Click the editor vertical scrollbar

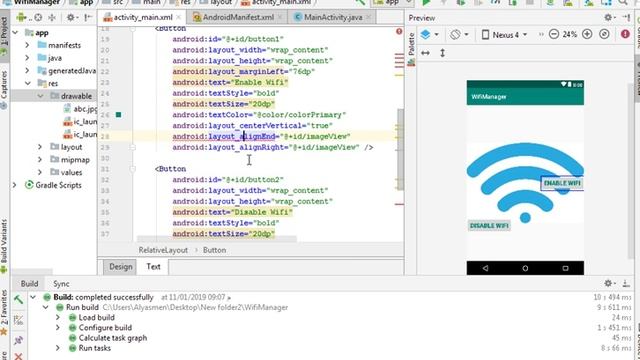click(x=400, y=149)
